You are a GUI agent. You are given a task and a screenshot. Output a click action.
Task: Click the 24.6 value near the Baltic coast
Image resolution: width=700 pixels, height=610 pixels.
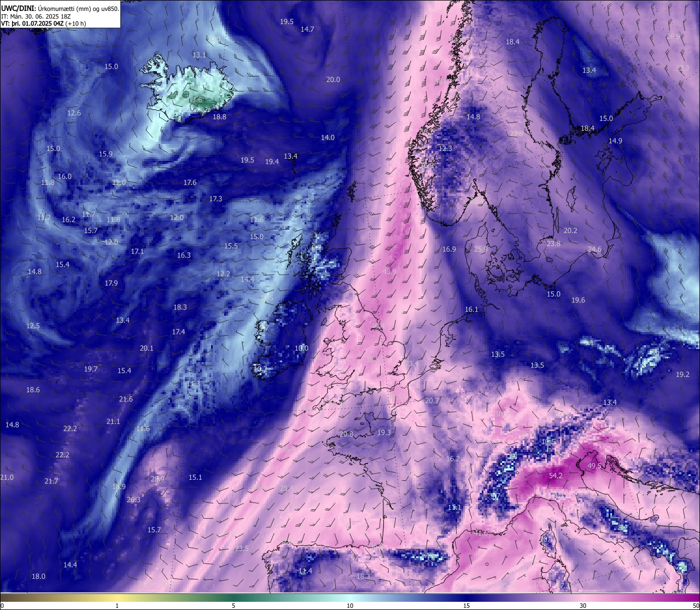pyautogui.click(x=594, y=249)
